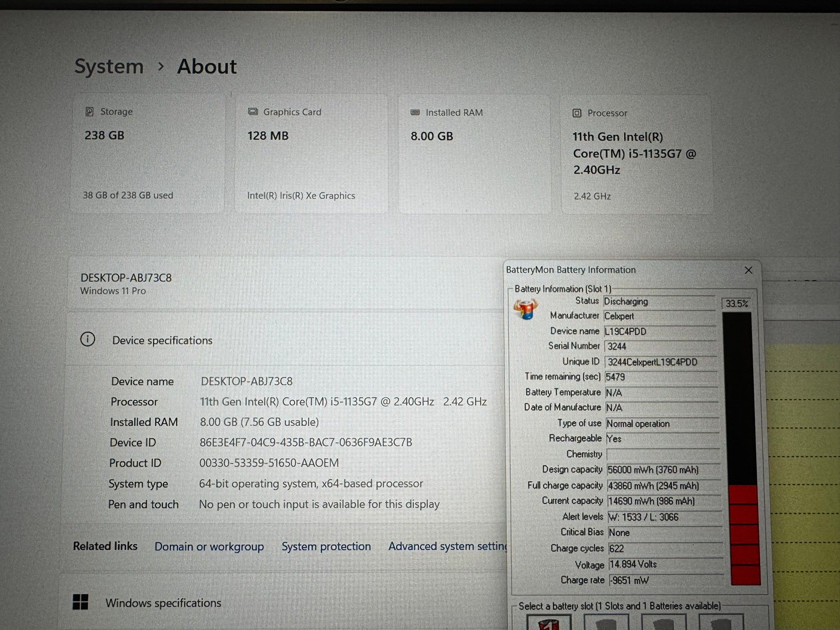Click the red battery level gauge
The image size is (840, 630).
[x=741, y=449]
